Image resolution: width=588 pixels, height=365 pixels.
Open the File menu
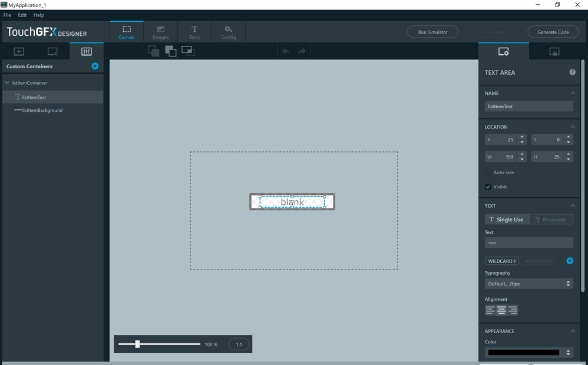pos(7,15)
